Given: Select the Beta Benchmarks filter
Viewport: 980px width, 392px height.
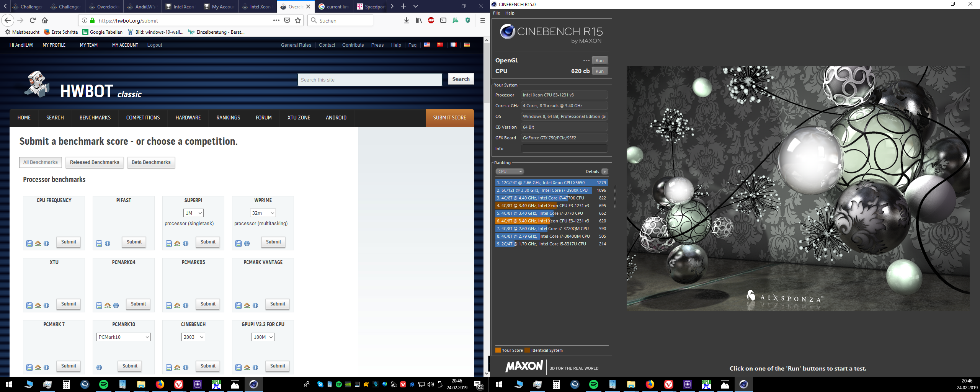Looking at the screenshot, I should [151, 162].
